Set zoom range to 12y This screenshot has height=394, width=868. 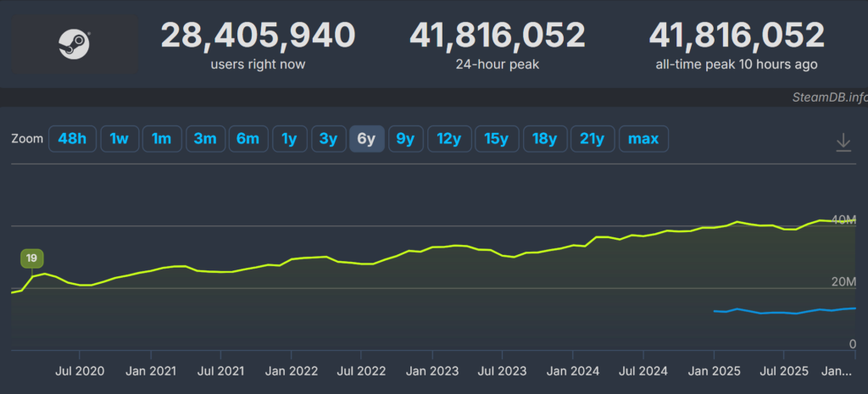pos(449,139)
